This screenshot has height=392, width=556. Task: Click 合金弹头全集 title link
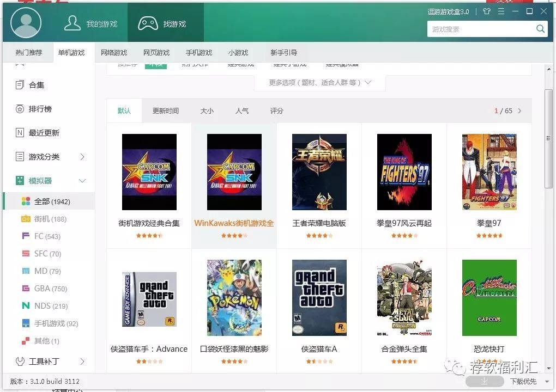pos(404,349)
